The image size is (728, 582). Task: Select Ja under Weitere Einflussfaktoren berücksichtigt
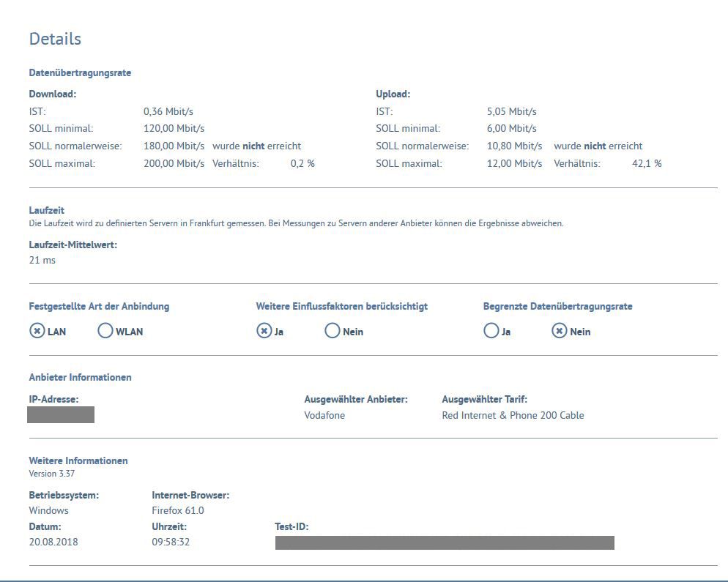pos(264,331)
